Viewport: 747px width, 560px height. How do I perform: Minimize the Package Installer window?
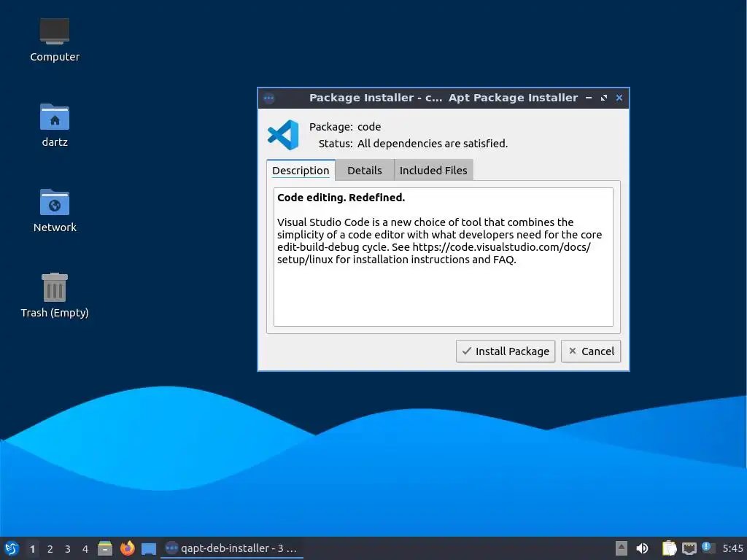point(589,98)
